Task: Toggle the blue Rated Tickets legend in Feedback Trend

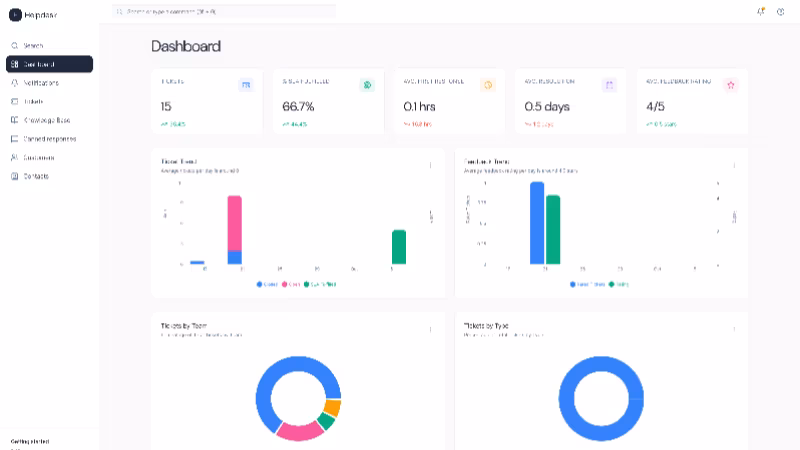Action: 587,284
